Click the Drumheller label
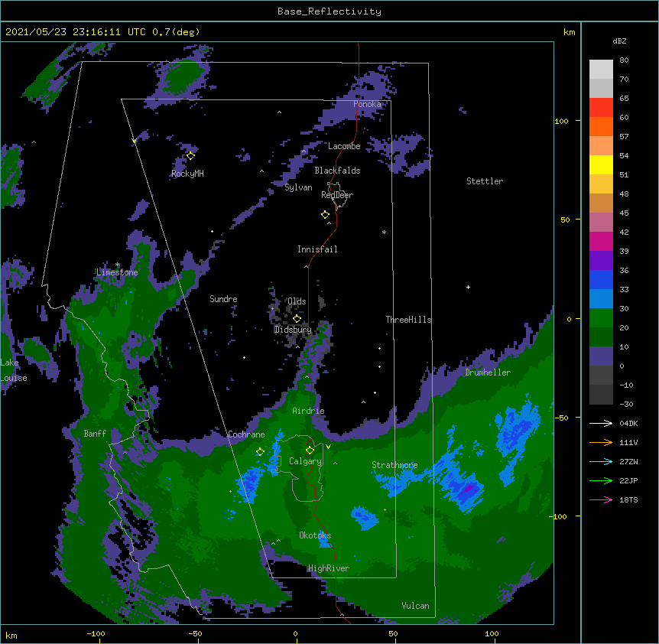Screen dimensions: 659x644 (488, 372)
